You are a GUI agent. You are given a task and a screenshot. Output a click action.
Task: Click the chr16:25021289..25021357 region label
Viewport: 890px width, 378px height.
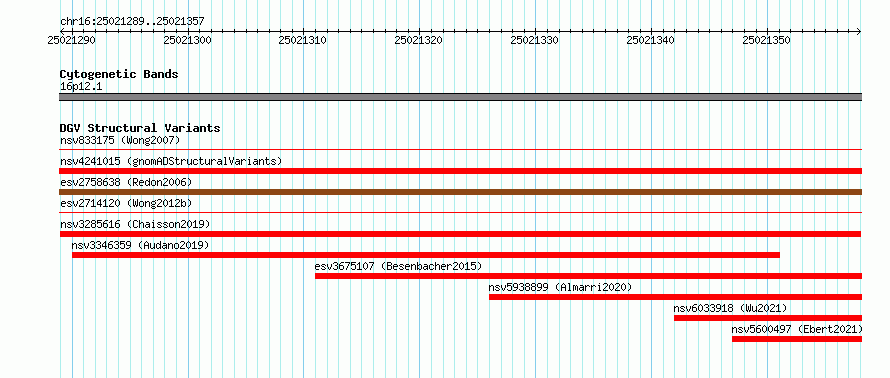(x=132, y=22)
